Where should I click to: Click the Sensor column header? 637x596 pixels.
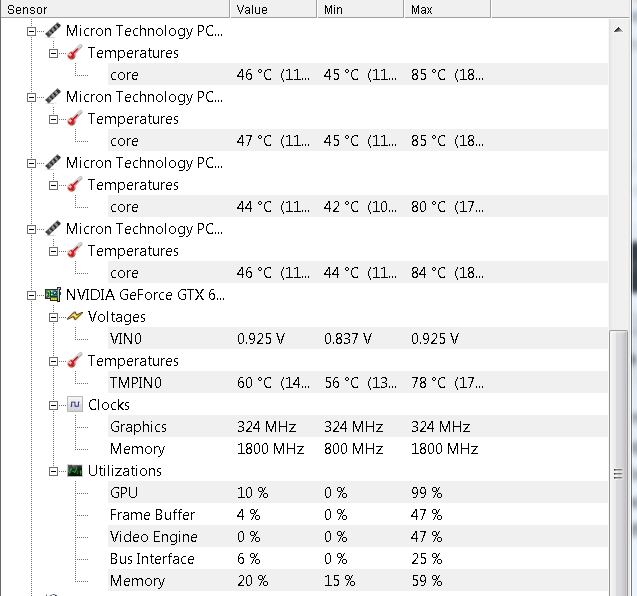click(115, 9)
